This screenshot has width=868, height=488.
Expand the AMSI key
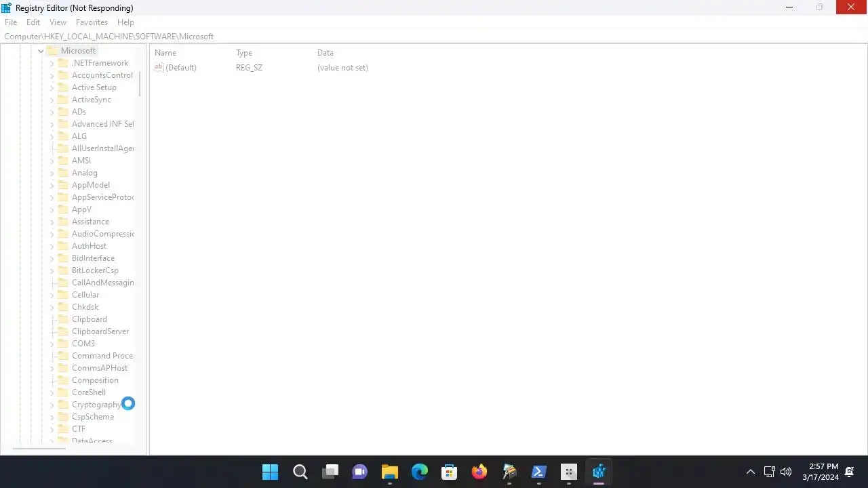[52, 161]
